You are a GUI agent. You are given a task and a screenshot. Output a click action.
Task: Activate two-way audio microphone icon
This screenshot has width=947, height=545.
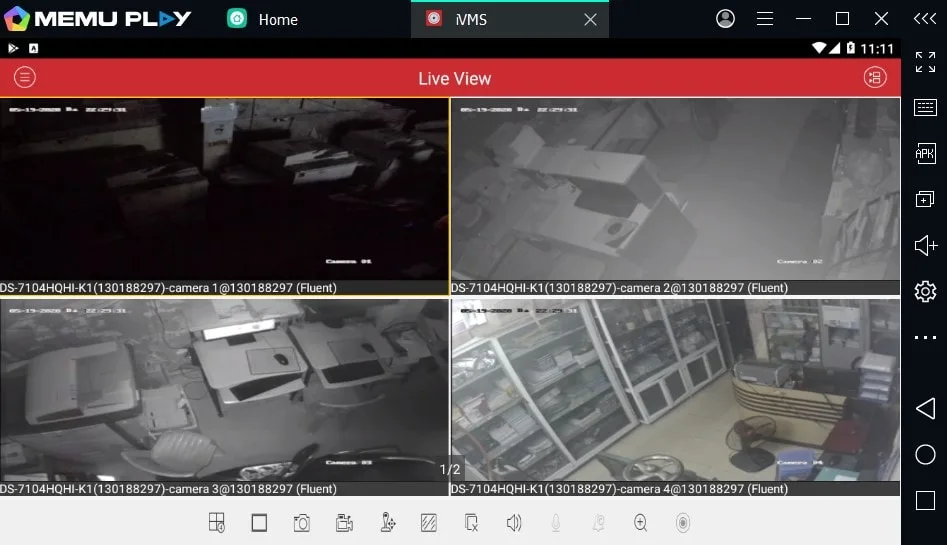pos(556,523)
